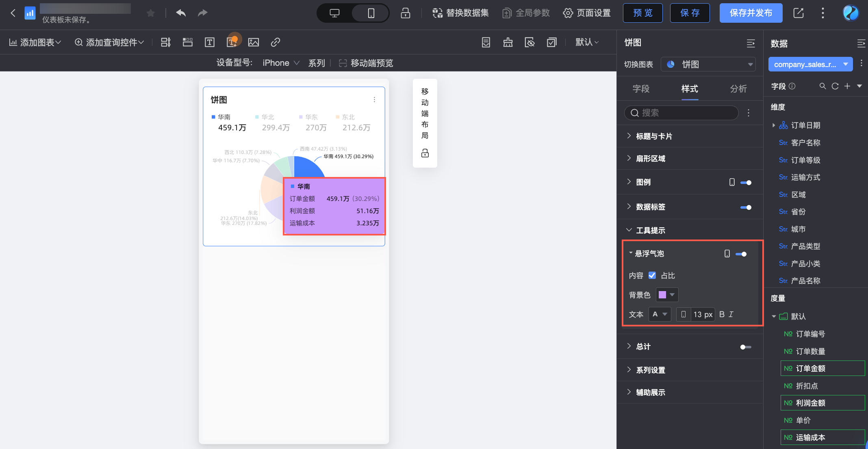Viewport: 868px width, 449px height.
Task: Click the fields search magnifier icon
Action: coord(823,86)
